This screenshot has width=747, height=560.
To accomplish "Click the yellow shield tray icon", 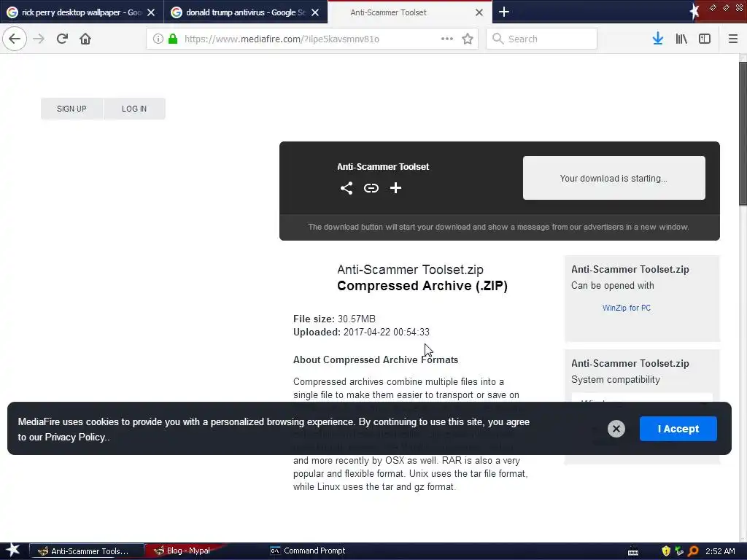I will (666, 551).
